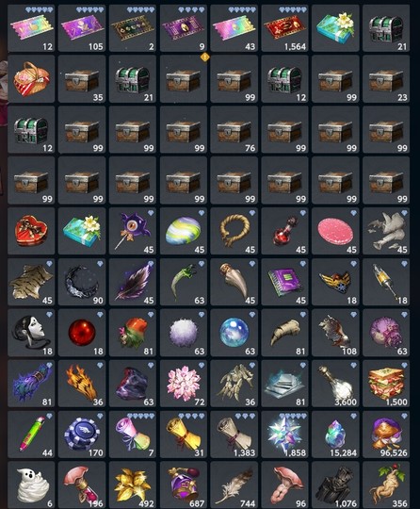This screenshot has height=509, width=420.
Task: Select the rainbow ticket with count 12
Action: point(31,28)
